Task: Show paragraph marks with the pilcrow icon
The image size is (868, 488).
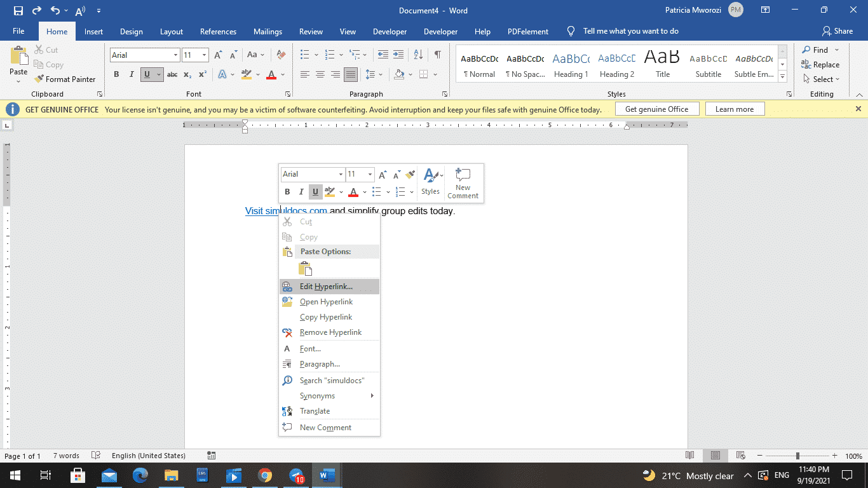Action: 437,55
